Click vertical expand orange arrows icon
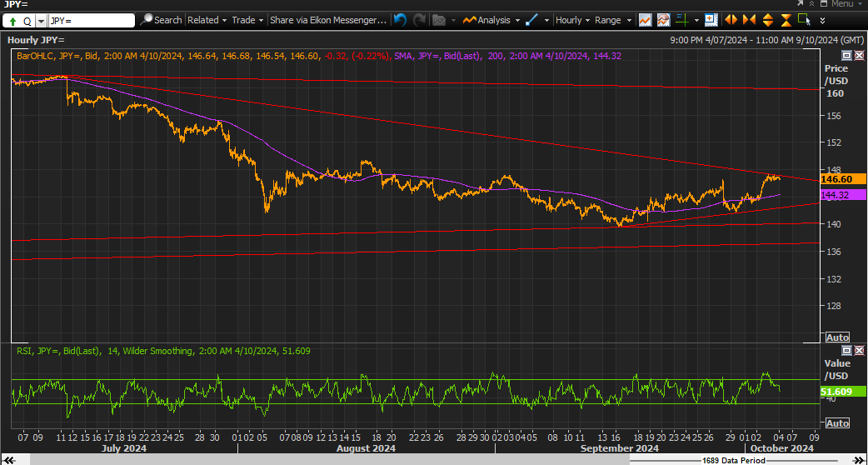 (768, 20)
